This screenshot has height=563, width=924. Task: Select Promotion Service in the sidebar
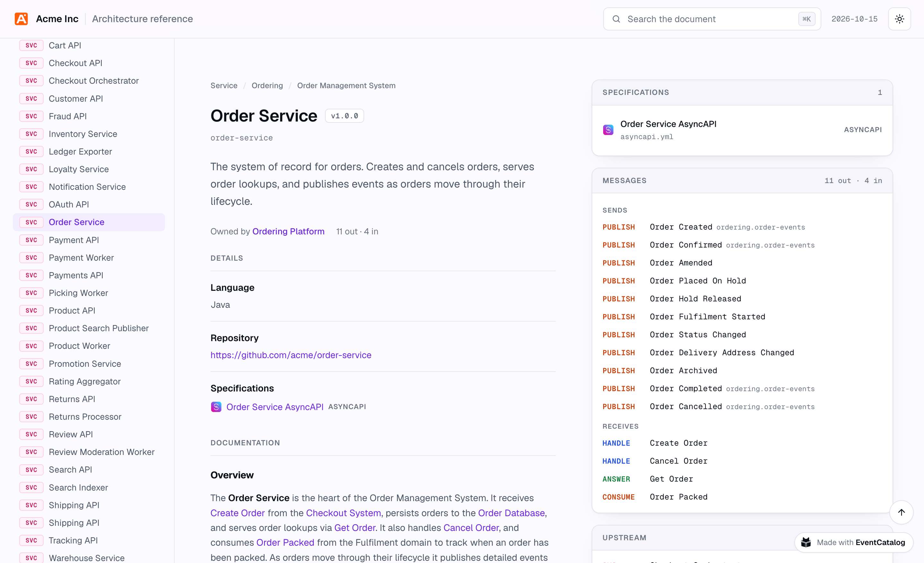tap(89, 364)
